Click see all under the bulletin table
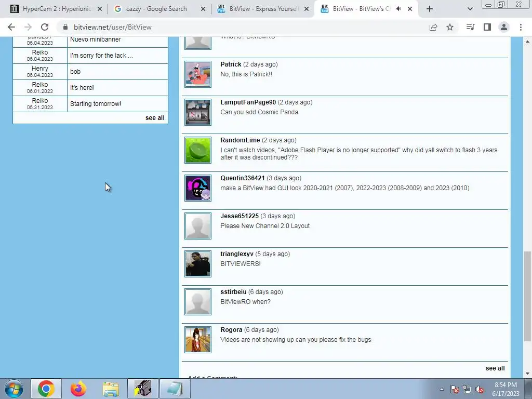This screenshot has width=532, height=399. [155, 118]
